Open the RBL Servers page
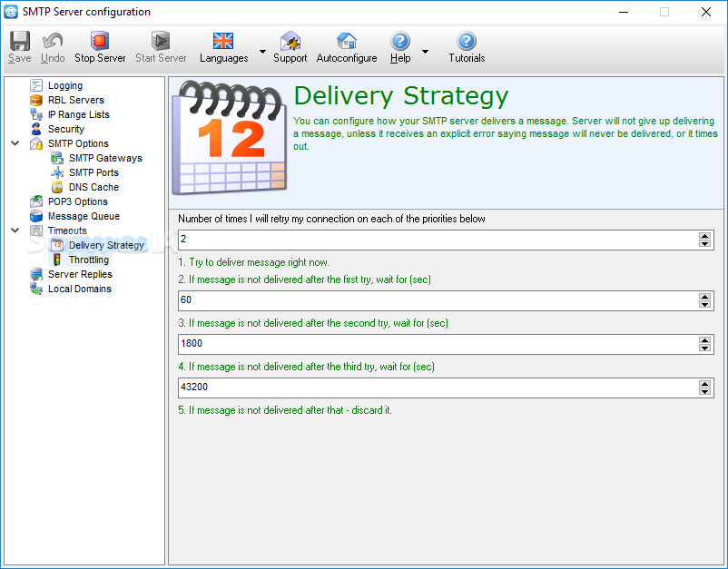The width and height of the screenshot is (728, 569). (x=75, y=100)
